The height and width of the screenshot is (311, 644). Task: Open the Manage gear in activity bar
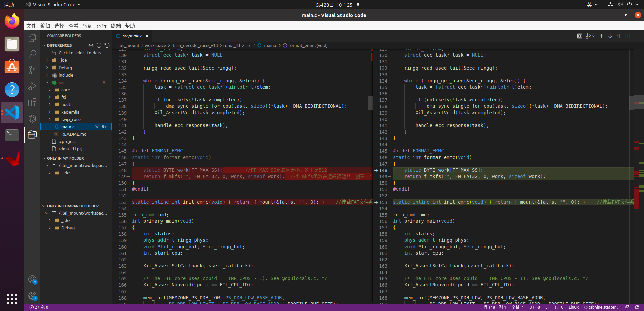32,296
